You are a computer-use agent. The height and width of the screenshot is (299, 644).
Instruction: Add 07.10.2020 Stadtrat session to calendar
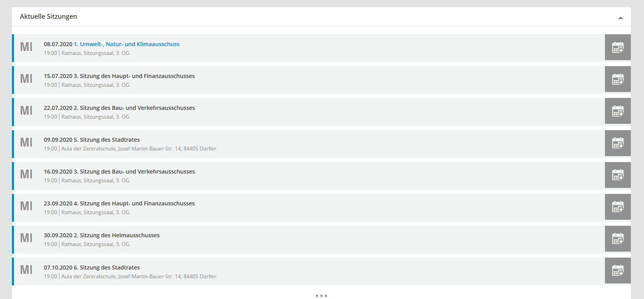(x=618, y=271)
